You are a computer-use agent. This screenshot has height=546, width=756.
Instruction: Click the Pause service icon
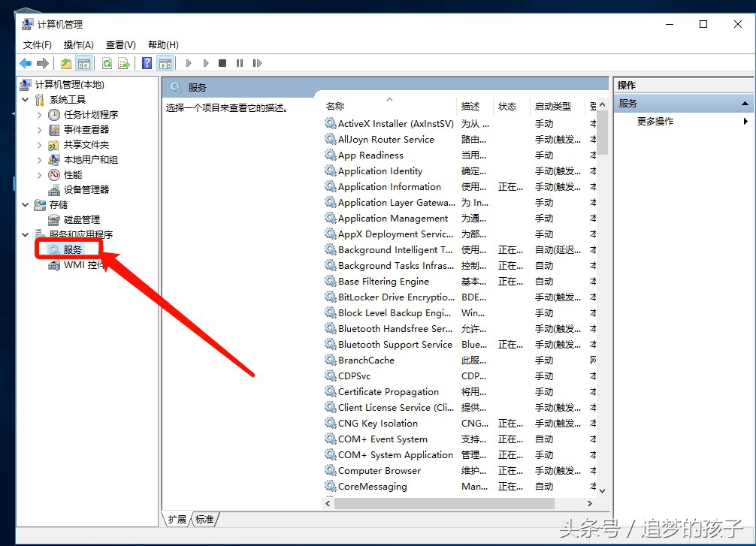tap(240, 63)
